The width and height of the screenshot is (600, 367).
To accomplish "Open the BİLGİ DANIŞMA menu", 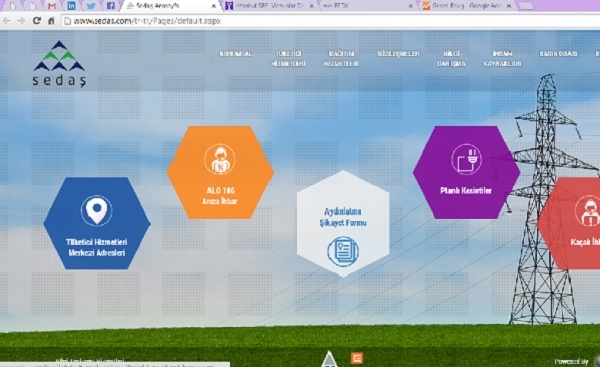I will pos(452,59).
